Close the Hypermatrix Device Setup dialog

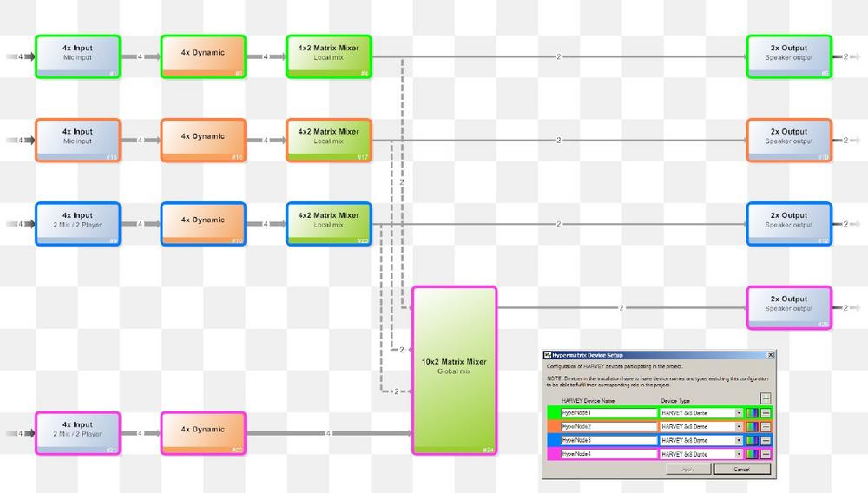pos(770,355)
